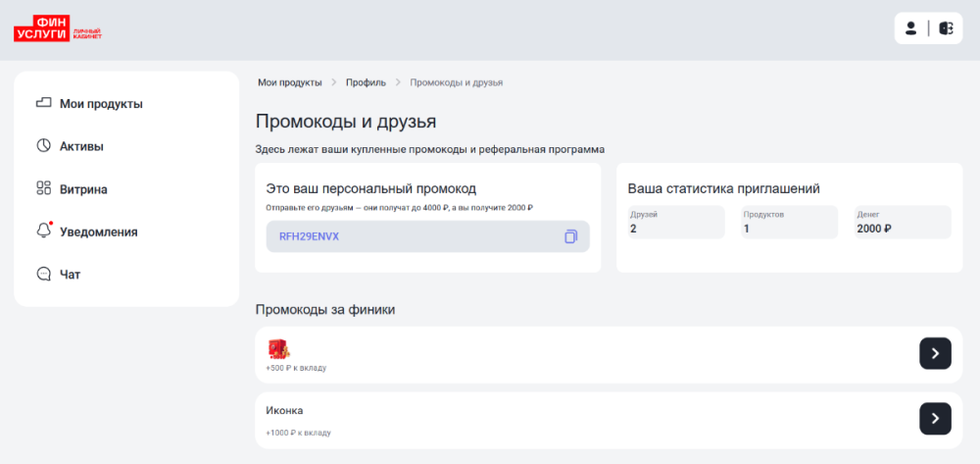Click the Финуслуги logo
This screenshot has height=464, width=980.
(57, 28)
